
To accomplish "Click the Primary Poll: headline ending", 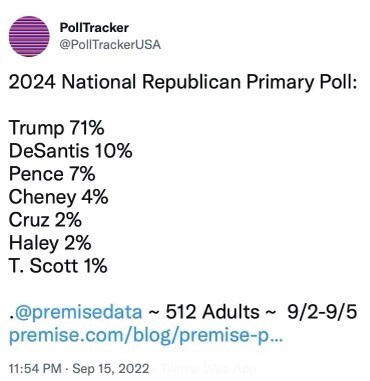I will coord(302,82).
